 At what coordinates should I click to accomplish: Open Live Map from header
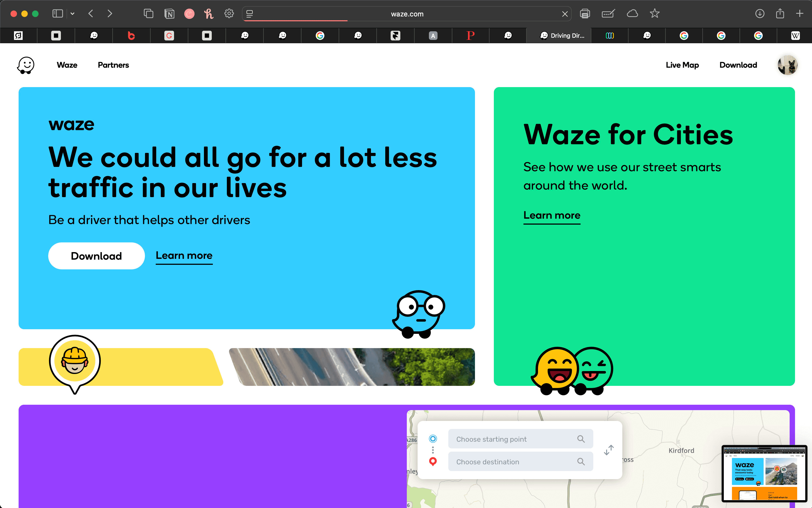coord(682,65)
